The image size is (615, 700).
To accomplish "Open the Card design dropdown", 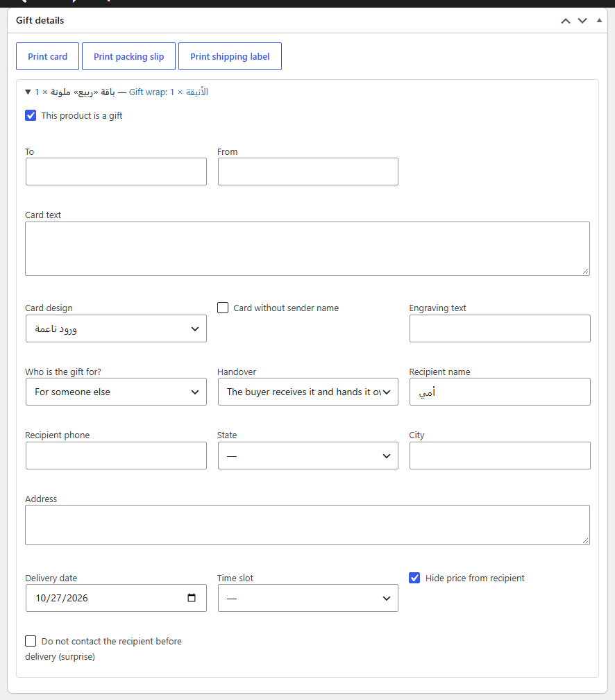I will coord(116,328).
